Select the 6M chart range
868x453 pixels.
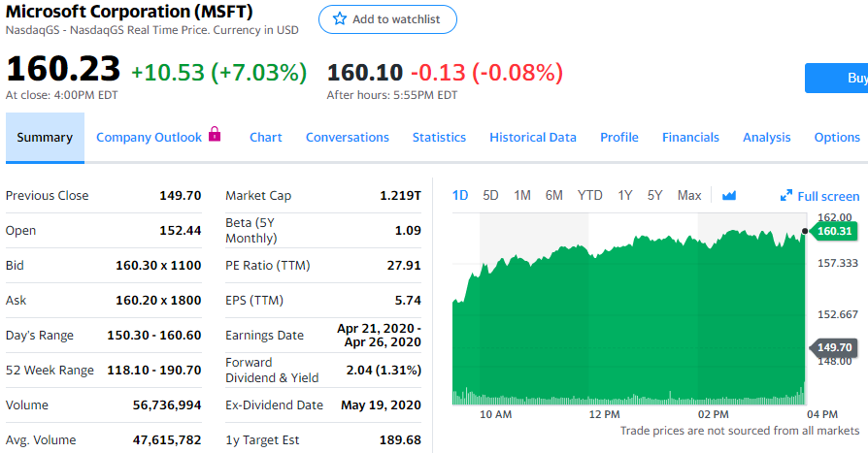pyautogui.click(x=553, y=196)
